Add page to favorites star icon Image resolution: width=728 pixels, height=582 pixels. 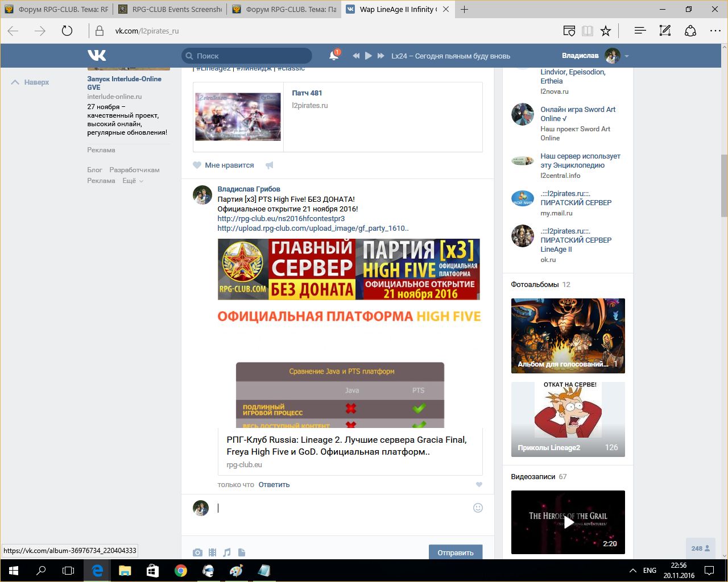pyautogui.click(x=606, y=31)
